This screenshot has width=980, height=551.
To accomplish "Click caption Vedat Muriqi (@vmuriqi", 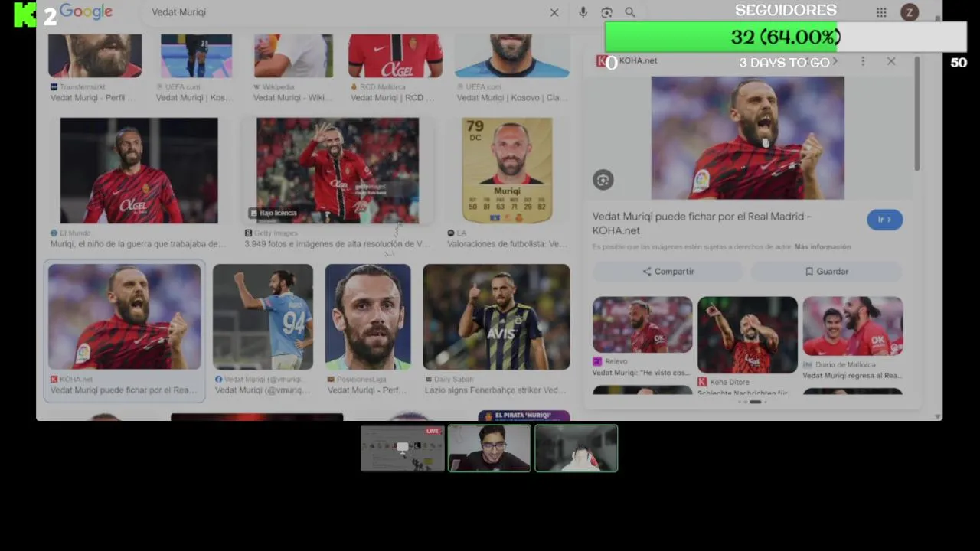I will (x=263, y=390).
